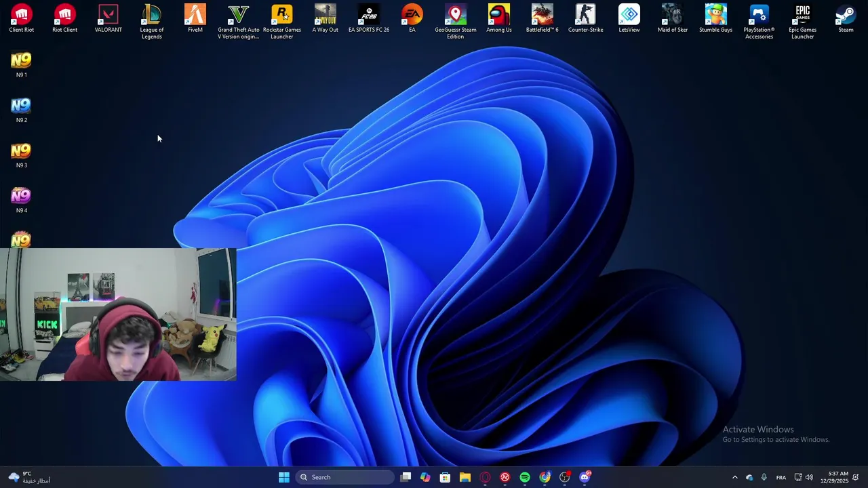Open the clock showing 5:37 AM
This screenshot has height=488, width=868.
pyautogui.click(x=834, y=477)
